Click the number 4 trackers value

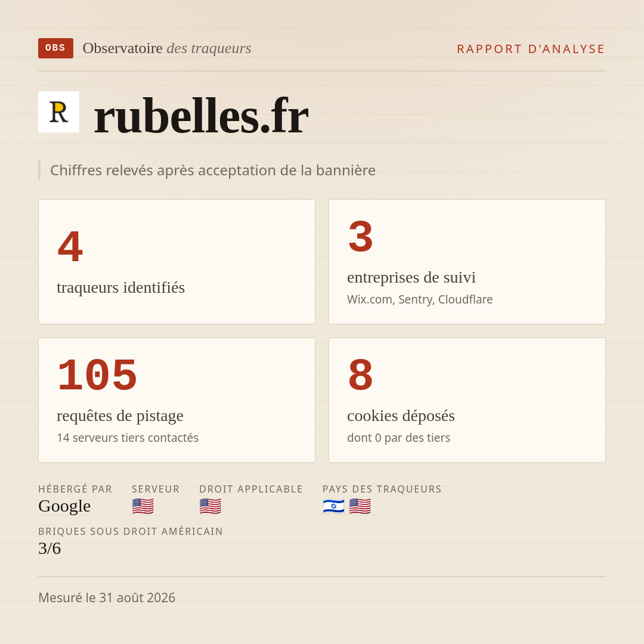(x=70, y=246)
